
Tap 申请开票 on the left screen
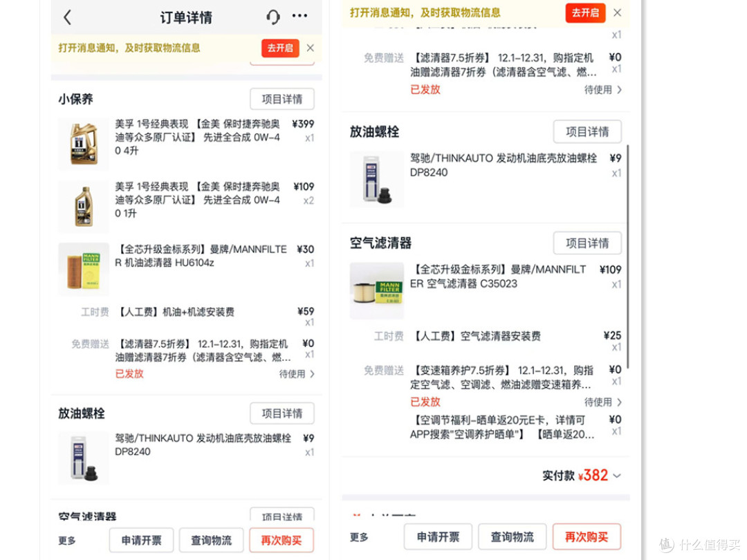(142, 541)
